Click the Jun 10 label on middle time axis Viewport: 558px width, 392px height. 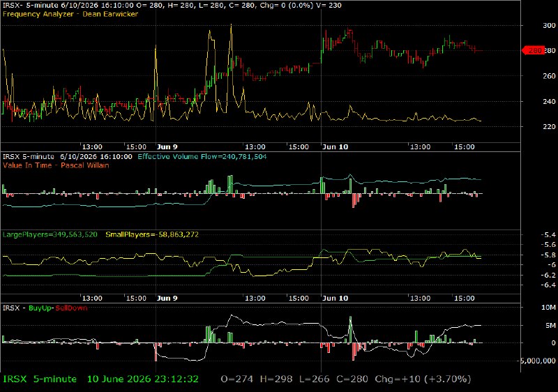click(x=335, y=298)
